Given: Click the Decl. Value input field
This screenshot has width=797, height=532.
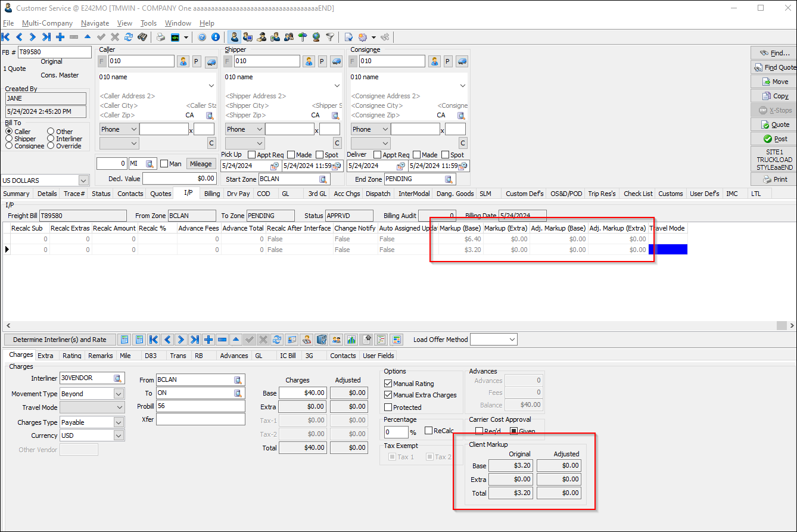Looking at the screenshot, I should [x=180, y=179].
